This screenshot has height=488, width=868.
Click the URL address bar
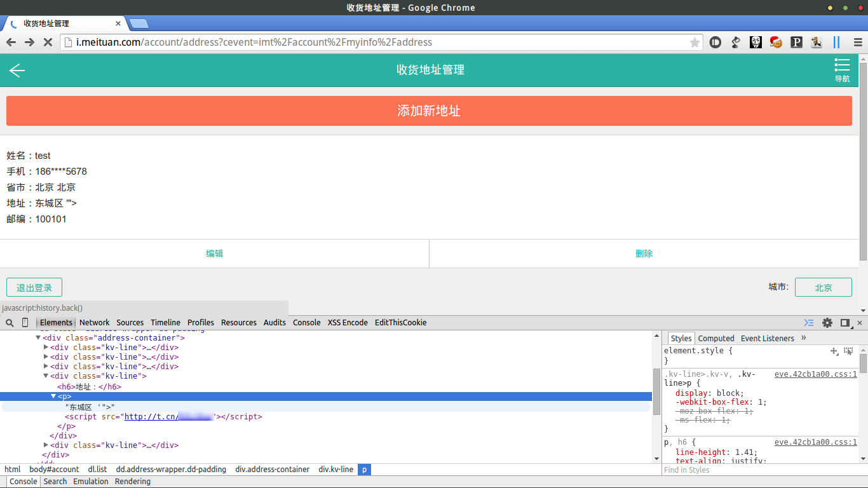[381, 43]
